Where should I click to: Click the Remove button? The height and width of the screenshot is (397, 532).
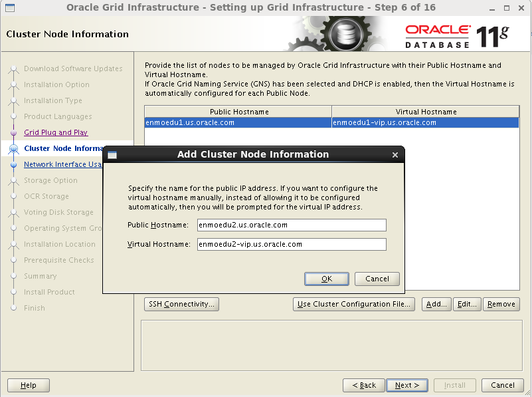click(501, 304)
